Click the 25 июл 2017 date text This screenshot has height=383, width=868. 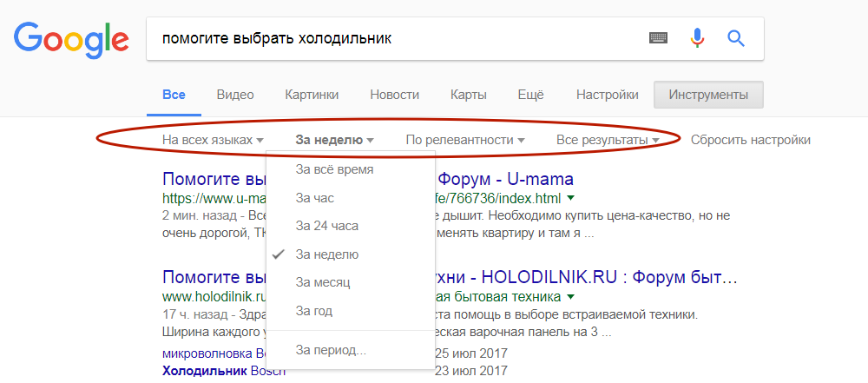[x=472, y=353]
